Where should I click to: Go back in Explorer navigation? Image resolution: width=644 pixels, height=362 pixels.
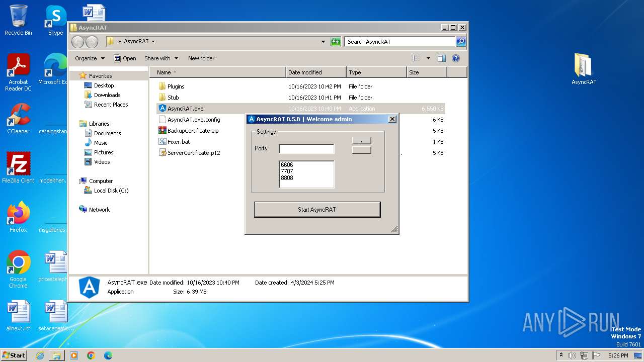[77, 42]
